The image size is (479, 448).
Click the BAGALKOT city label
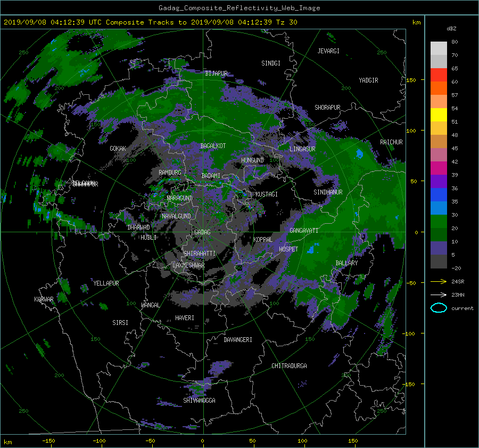(213, 146)
